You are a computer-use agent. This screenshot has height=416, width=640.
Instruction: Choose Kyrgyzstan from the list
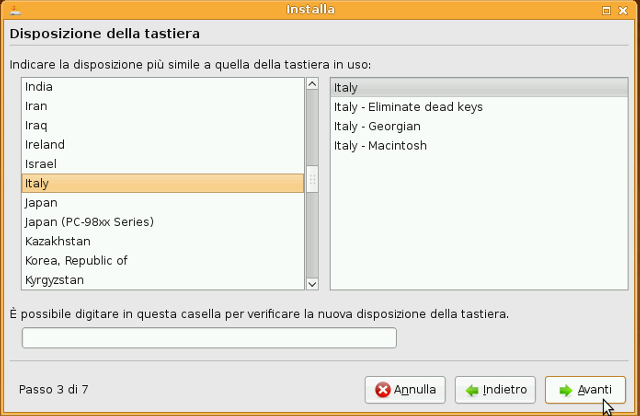point(162,280)
